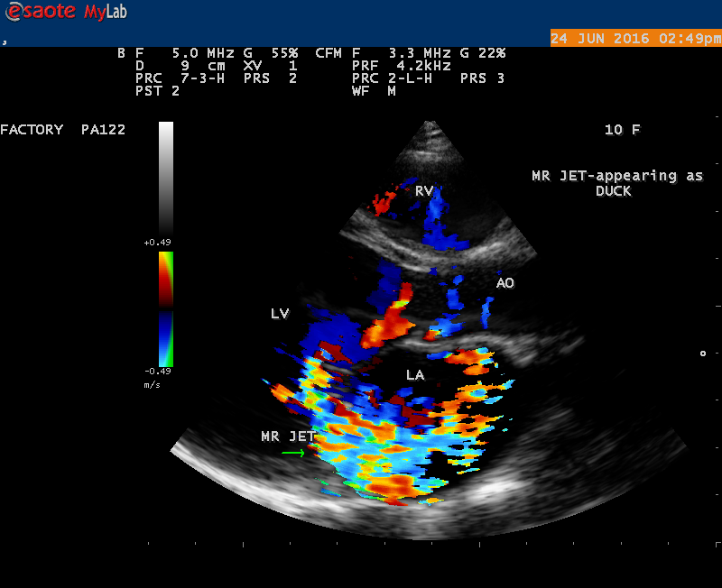Click the 10 F frame indicator
The image size is (722, 588).
point(622,130)
